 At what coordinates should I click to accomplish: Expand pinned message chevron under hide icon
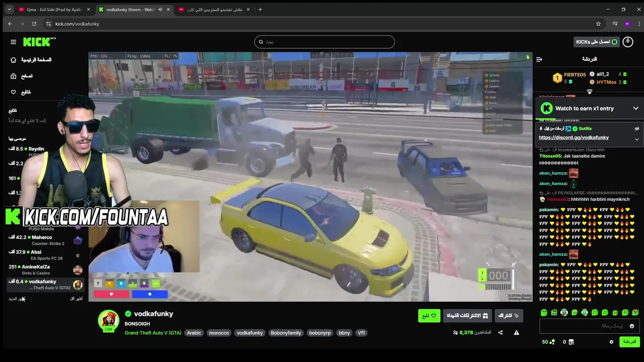tap(636, 139)
